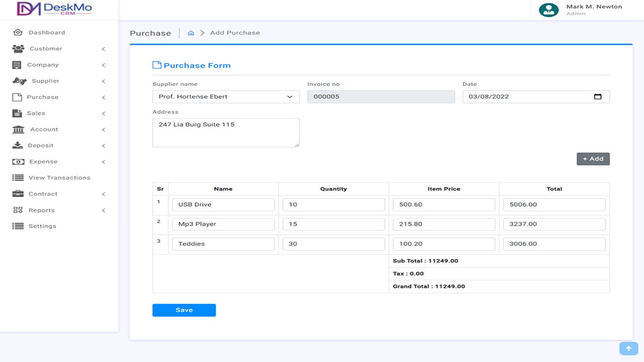
Task: Click the scroll-to-top arrow button
Action: 628,348
